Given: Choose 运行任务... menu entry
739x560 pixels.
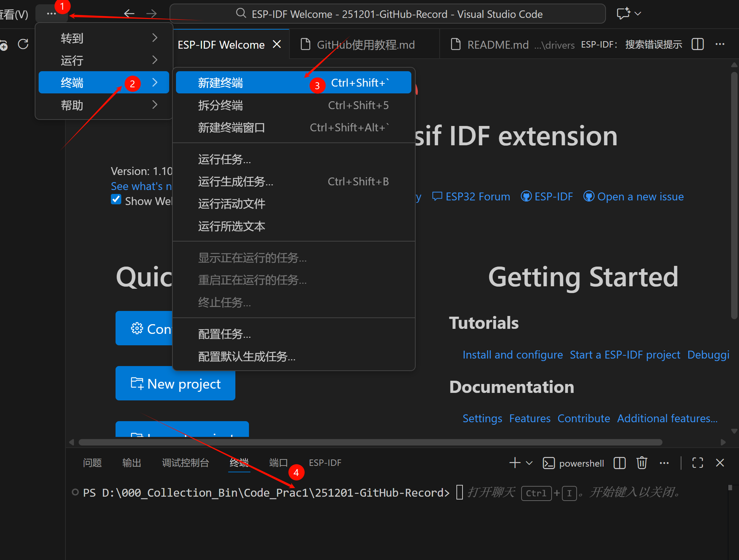Looking at the screenshot, I should [225, 159].
